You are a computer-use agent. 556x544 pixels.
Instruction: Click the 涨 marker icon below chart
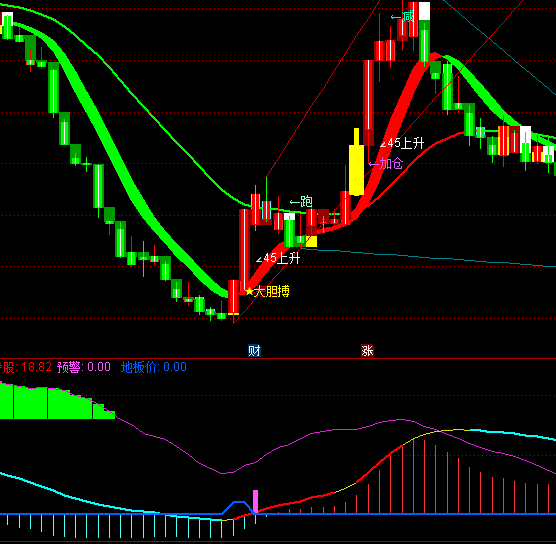point(367,351)
